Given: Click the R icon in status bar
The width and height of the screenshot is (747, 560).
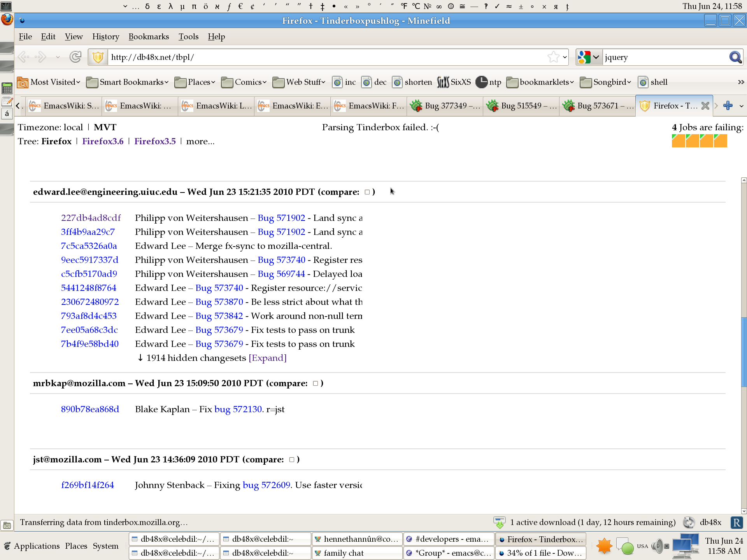Looking at the screenshot, I should 736,522.
